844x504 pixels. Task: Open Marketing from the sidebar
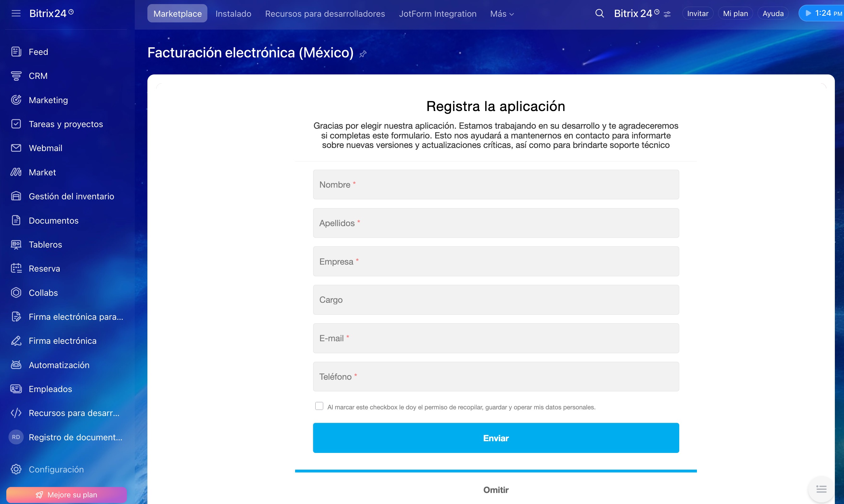48,100
